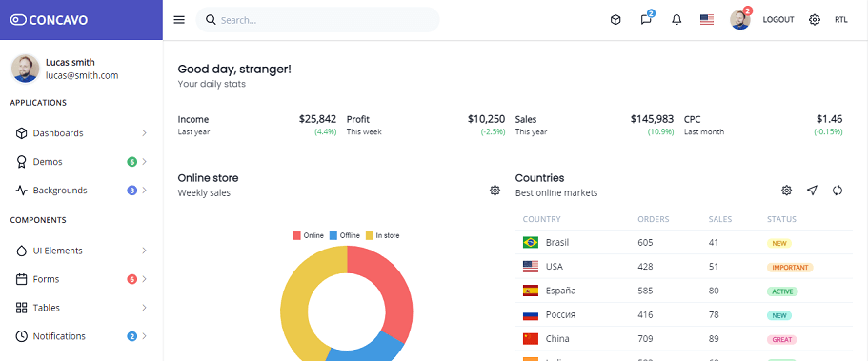
Task: Expand Demos chevron
Action: pos(144,162)
